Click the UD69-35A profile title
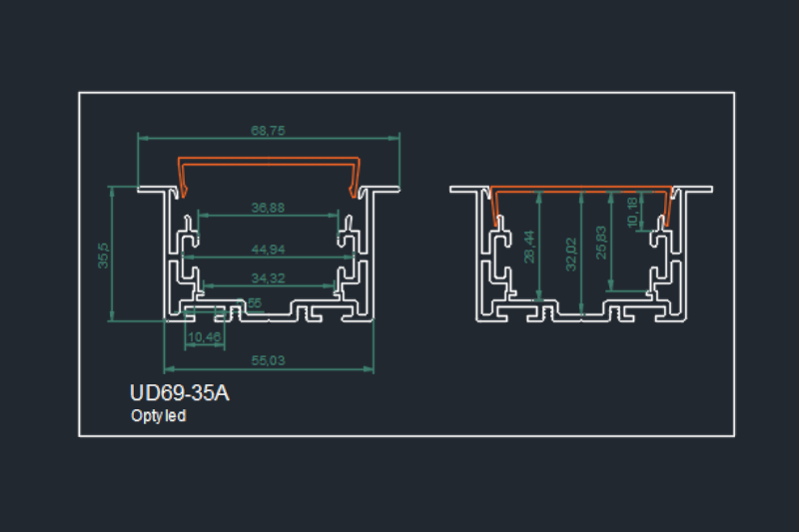This screenshot has width=799, height=532. (180, 393)
